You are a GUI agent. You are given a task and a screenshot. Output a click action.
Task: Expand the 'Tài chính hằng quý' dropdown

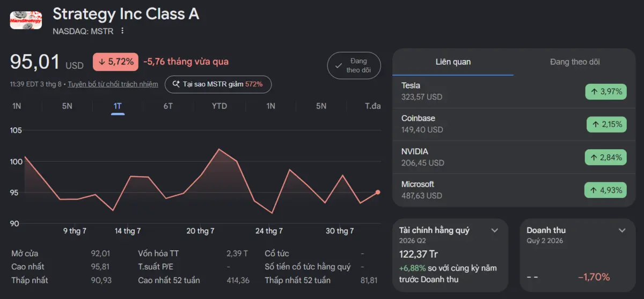(x=494, y=230)
